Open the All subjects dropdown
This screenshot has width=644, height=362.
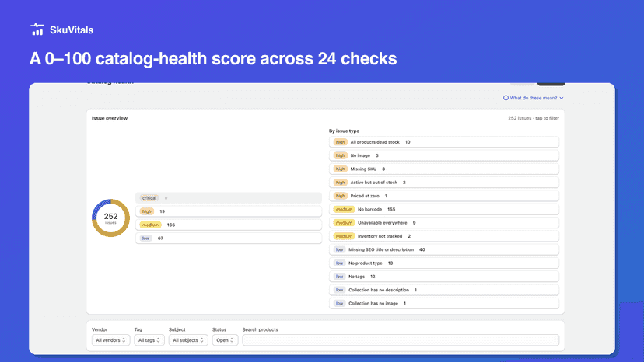188,340
